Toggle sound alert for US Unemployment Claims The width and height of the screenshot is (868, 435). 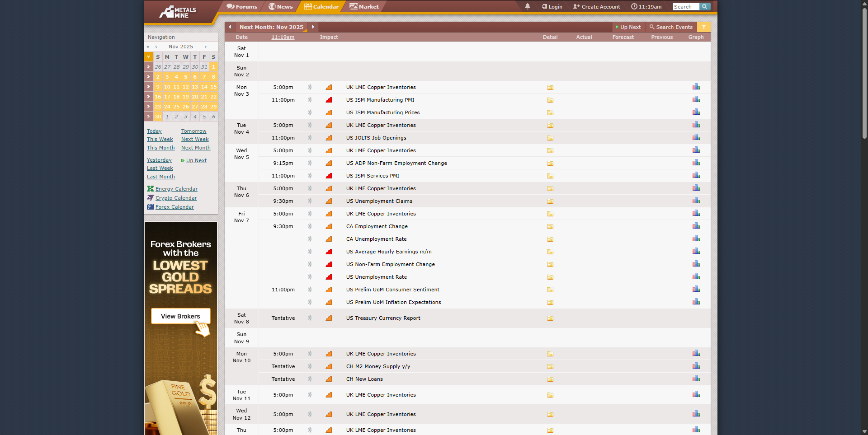[x=310, y=201]
